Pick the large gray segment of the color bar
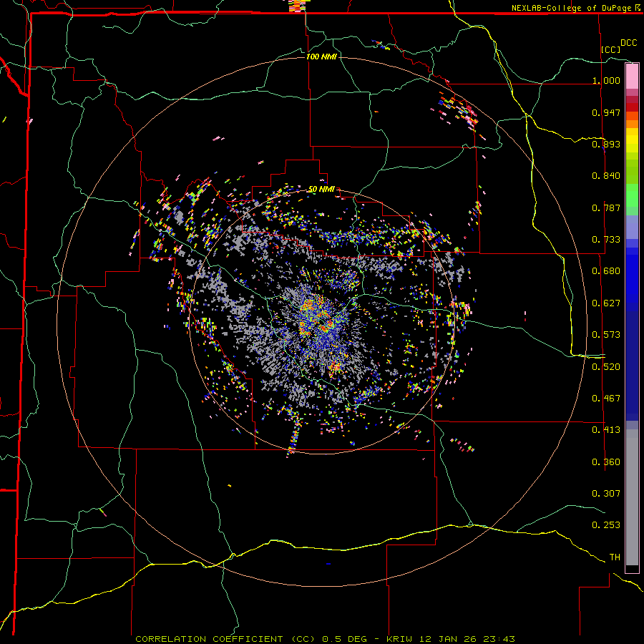This screenshot has width=644, height=644. 632,497
